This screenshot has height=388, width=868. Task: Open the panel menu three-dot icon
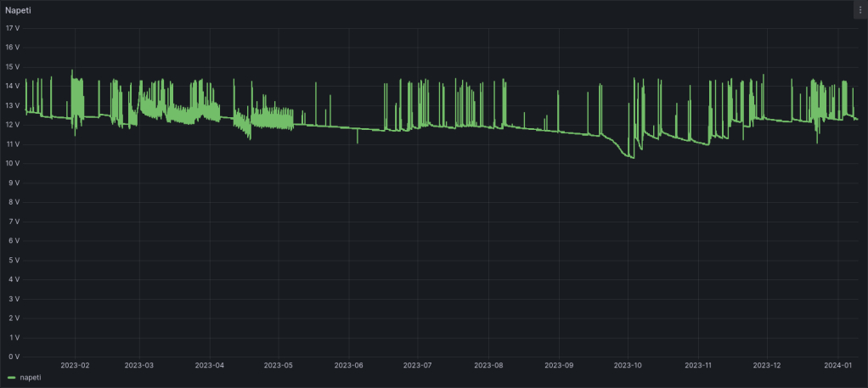(860, 9)
